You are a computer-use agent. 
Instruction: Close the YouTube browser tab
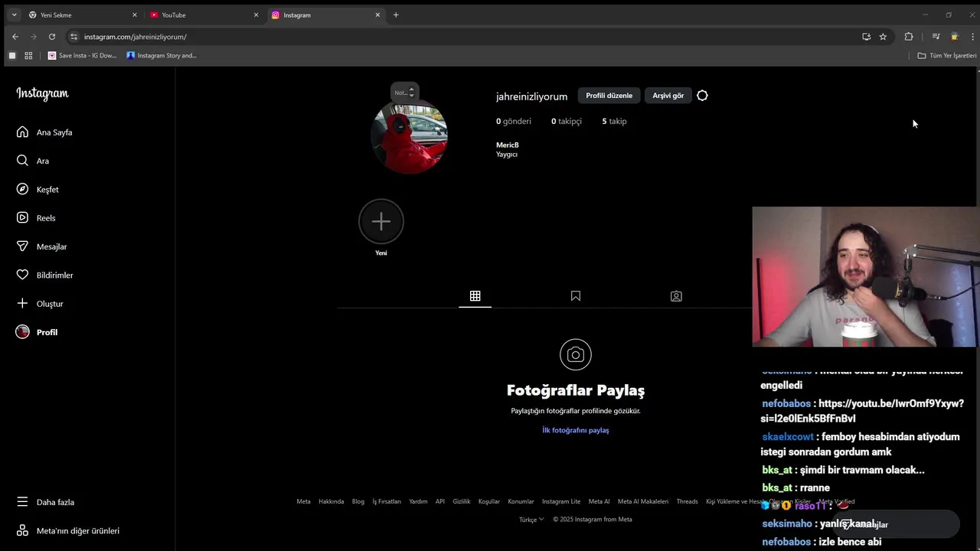coord(256,15)
